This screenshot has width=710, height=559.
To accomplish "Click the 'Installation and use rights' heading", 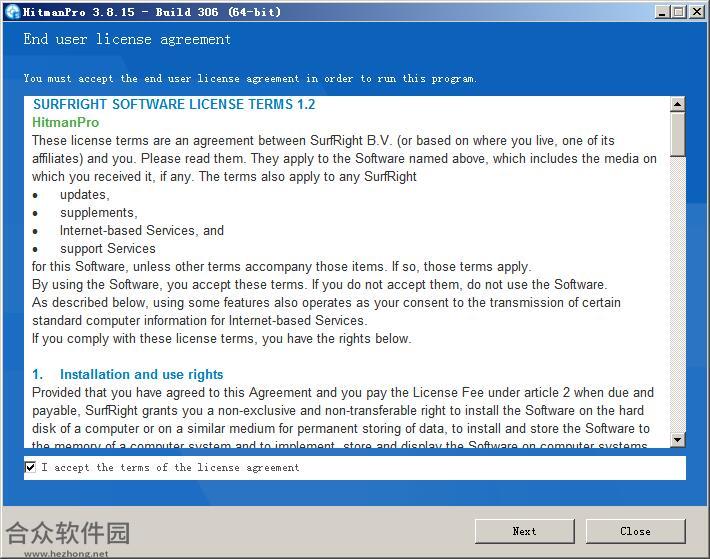I will pyautogui.click(x=141, y=374).
